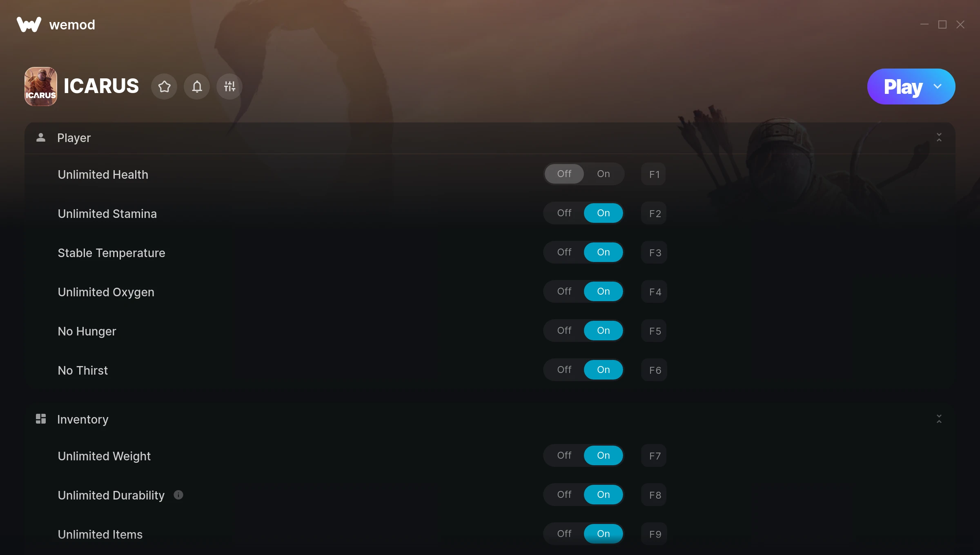Viewport: 980px width, 555px height.
Task: Click the favorite/star icon for ICARUS
Action: [164, 86]
